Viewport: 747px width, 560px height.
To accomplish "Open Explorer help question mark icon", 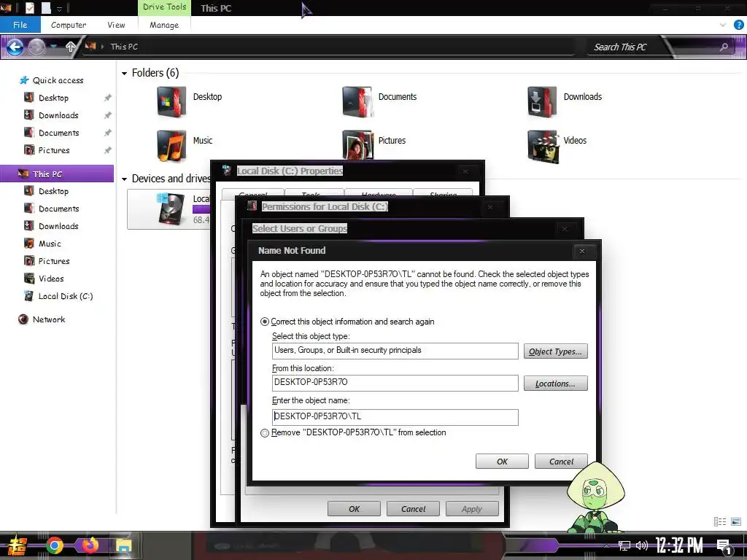I will click(738, 25).
